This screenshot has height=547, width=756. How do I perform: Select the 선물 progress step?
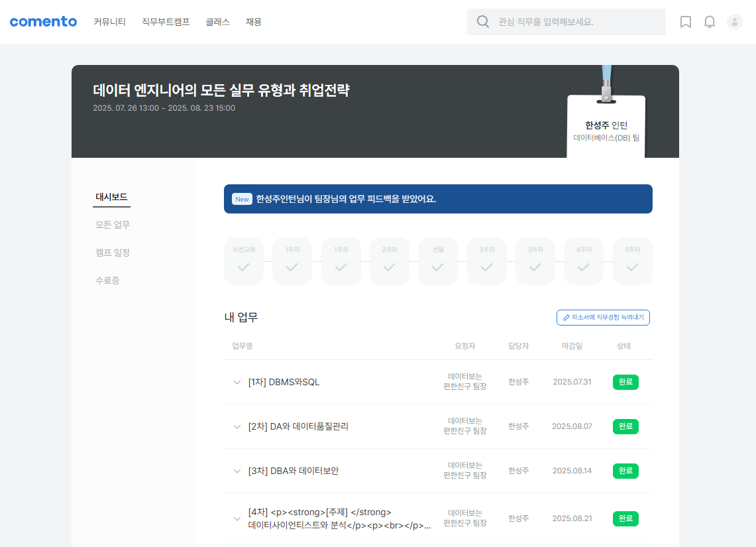click(438, 261)
